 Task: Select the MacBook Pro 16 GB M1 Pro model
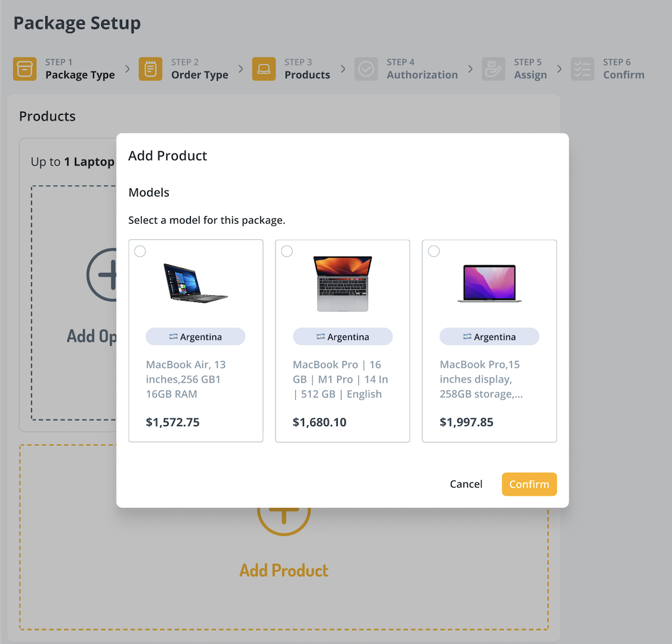click(x=286, y=251)
